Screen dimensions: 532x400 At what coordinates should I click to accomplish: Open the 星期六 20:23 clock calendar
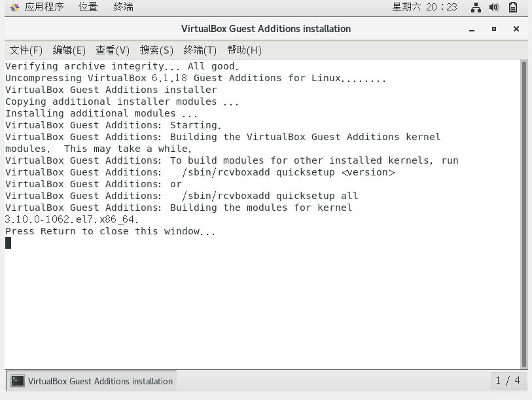point(425,7)
